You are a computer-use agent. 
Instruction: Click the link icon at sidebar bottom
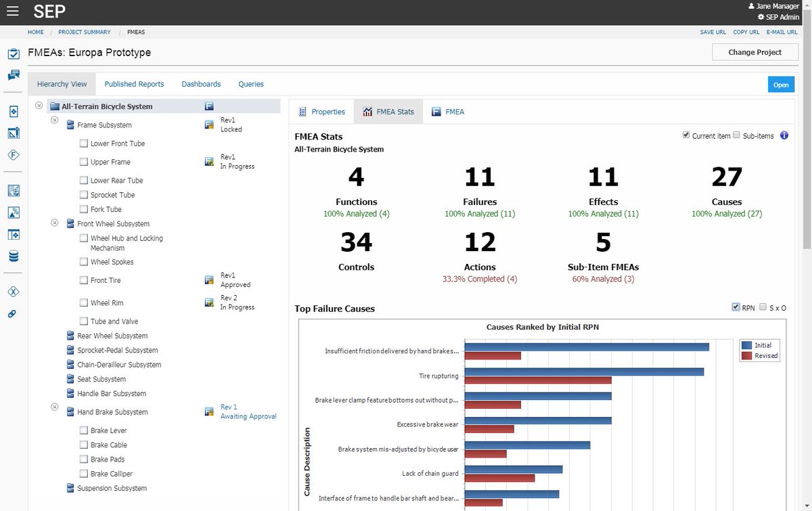(14, 313)
